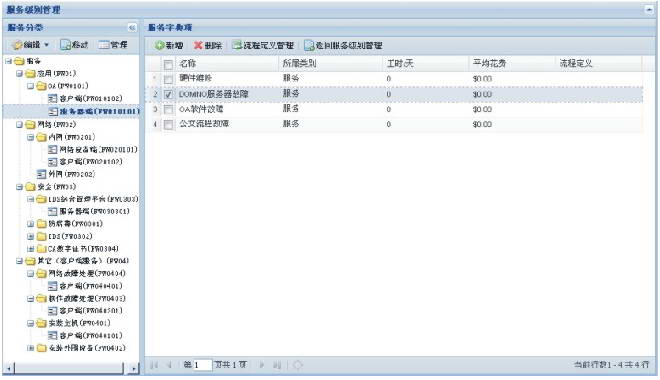Click the folder icon of 网络 (FW02)
This screenshot has height=380, width=660.
coord(30,125)
